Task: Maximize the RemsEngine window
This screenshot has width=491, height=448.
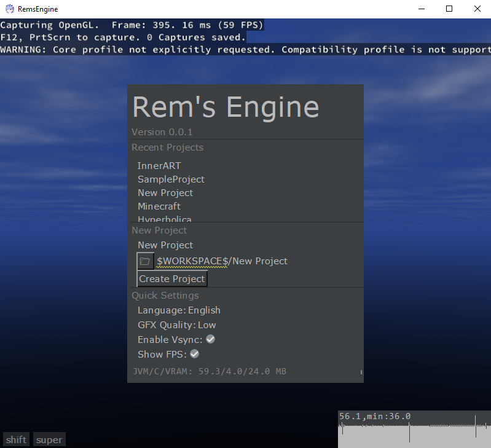Action: (x=449, y=9)
